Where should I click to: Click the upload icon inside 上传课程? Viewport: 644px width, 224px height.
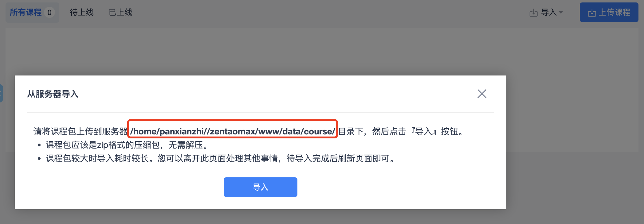pos(592,13)
